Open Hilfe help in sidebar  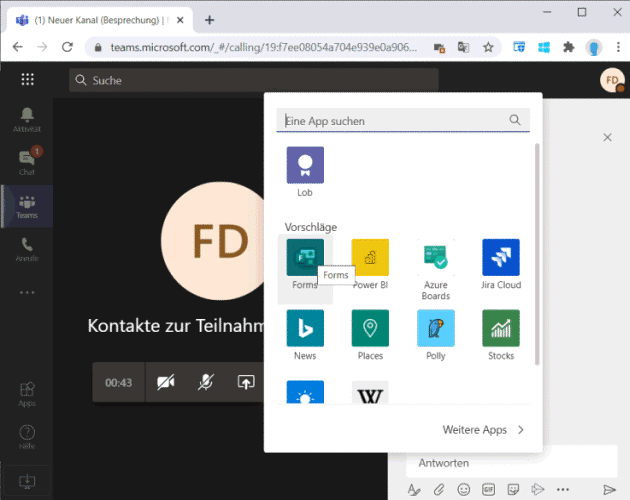tap(27, 437)
